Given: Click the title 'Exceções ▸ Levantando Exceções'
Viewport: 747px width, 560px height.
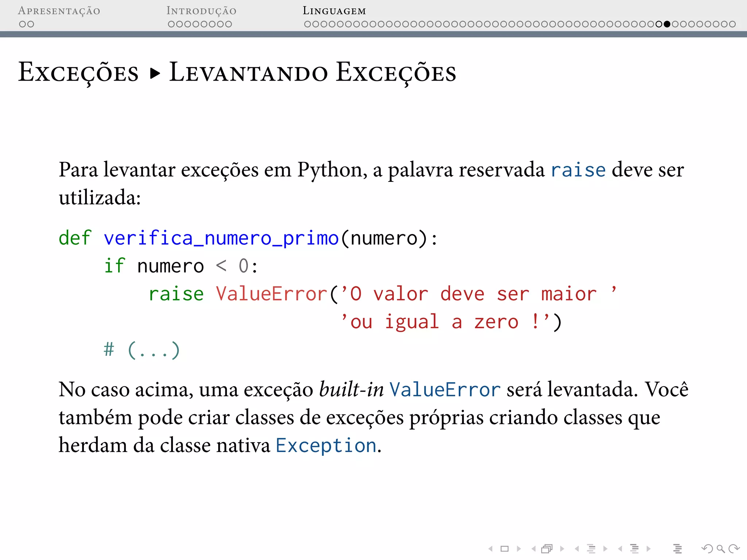Looking at the screenshot, I should (x=237, y=73).
